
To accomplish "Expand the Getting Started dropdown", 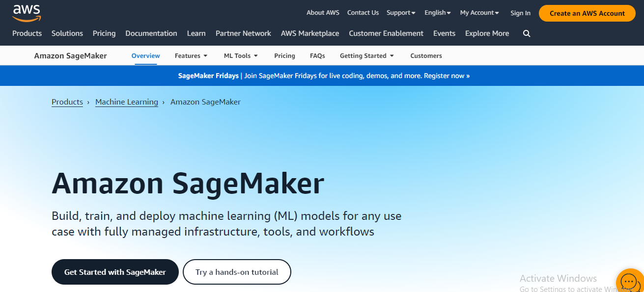I will click(x=367, y=55).
